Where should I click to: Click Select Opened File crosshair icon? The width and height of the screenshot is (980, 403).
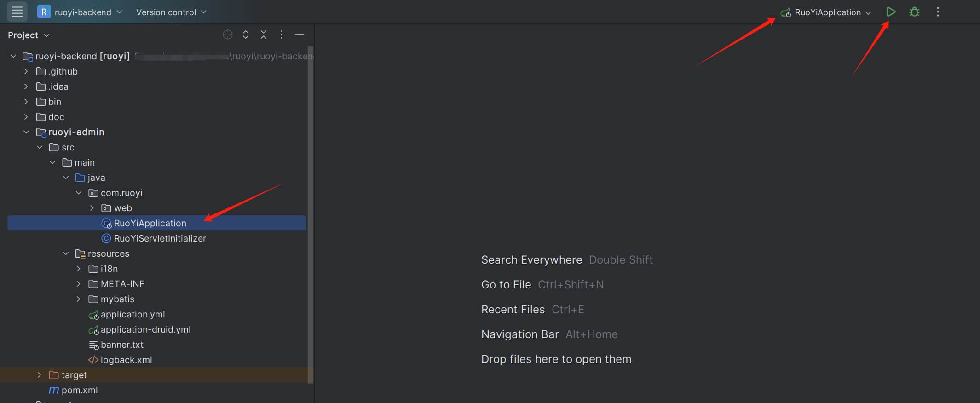coord(227,35)
